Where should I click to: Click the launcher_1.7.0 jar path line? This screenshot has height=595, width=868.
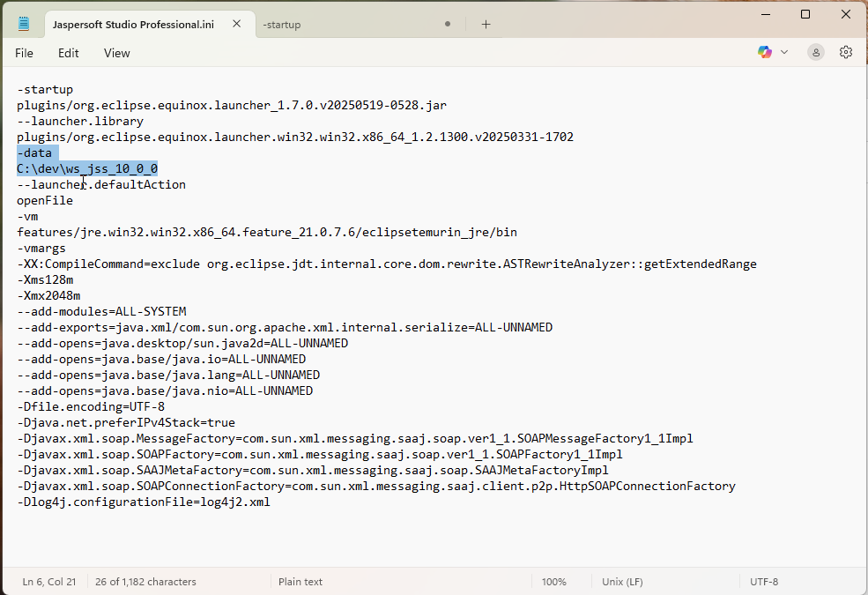pos(232,105)
